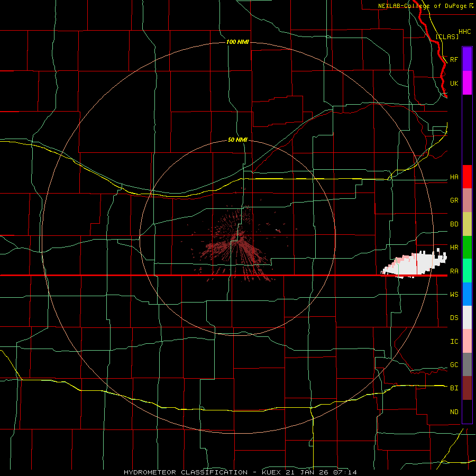The image size is (476, 476).
Task: Click the "100 NMI" range ring label
Action: tap(237, 42)
